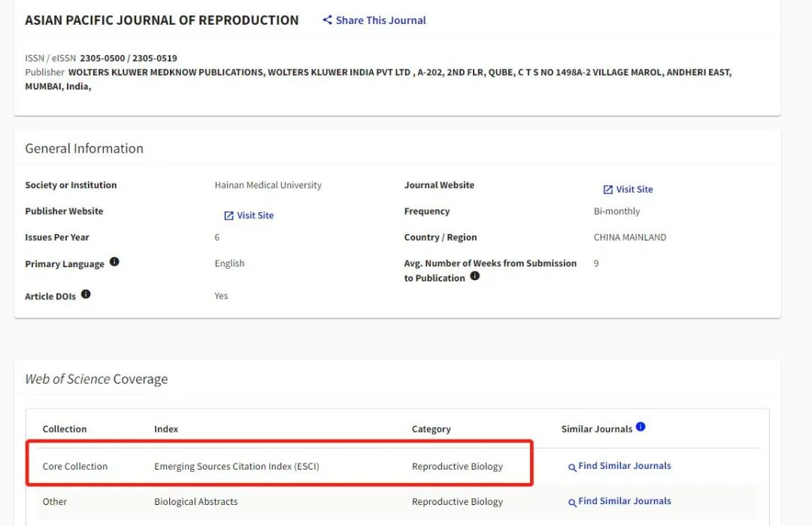812x526 pixels.
Task: Open Find Similar Journals for Core Collection row
Action: pyautogui.click(x=624, y=466)
